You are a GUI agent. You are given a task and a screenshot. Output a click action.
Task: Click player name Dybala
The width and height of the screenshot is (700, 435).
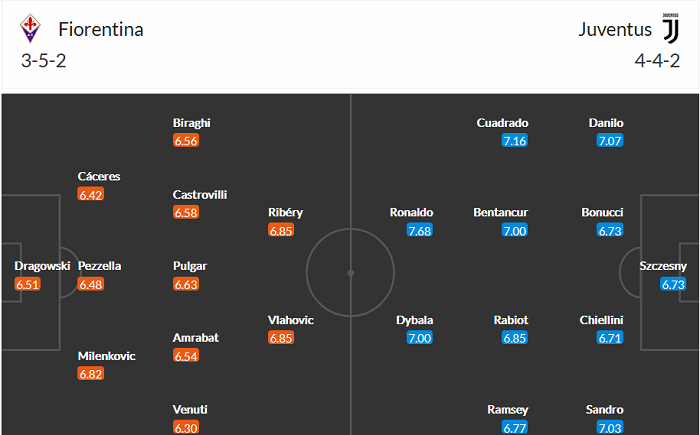pos(414,320)
